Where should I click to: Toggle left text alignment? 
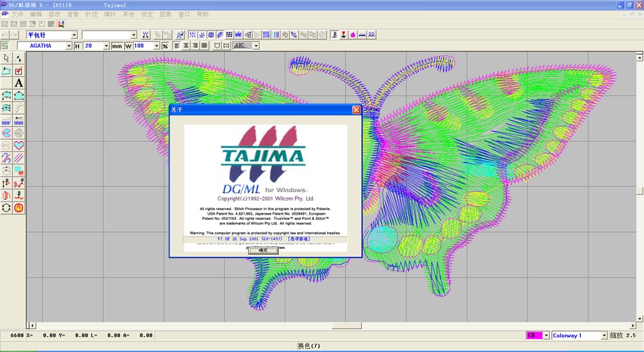pos(177,46)
